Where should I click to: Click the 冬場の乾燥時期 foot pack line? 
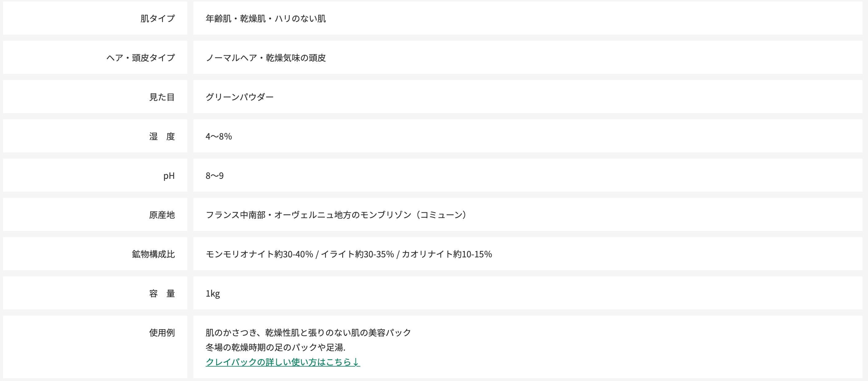(275, 347)
